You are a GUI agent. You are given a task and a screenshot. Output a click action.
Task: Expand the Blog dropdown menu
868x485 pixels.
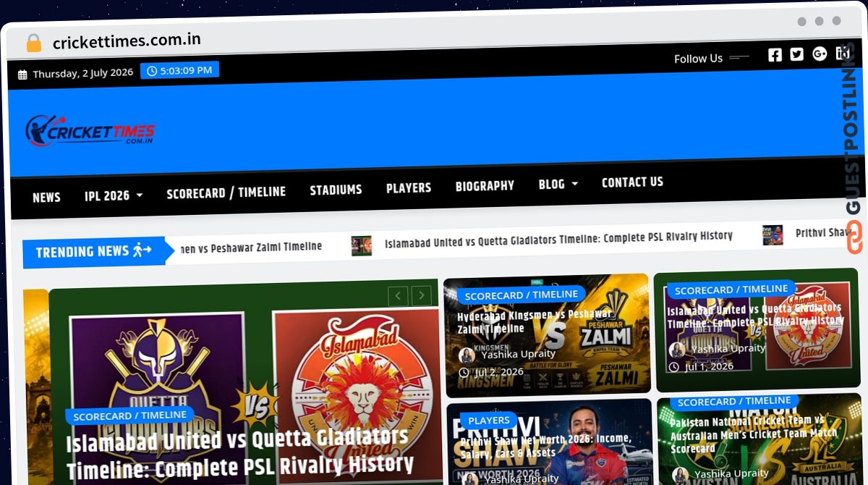point(558,184)
